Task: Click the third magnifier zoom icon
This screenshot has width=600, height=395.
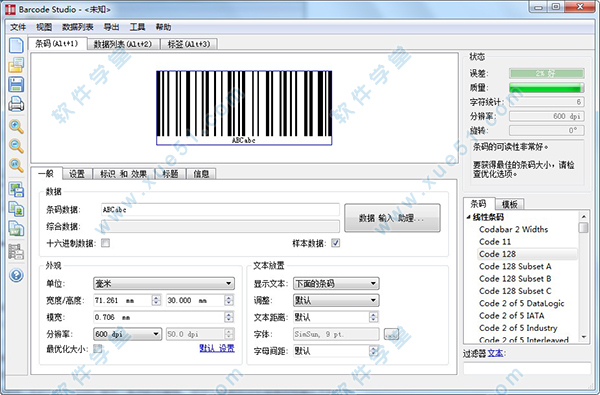Action: [x=16, y=165]
